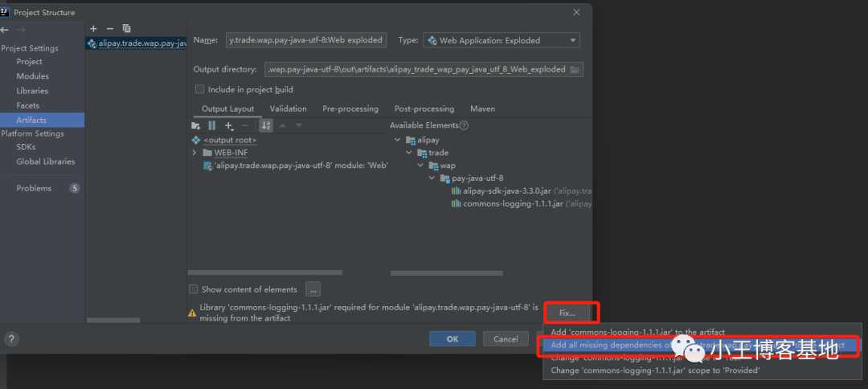Click the create archive icon in layout toolbar
Viewport: 868px width, 389px height.
coord(212,126)
